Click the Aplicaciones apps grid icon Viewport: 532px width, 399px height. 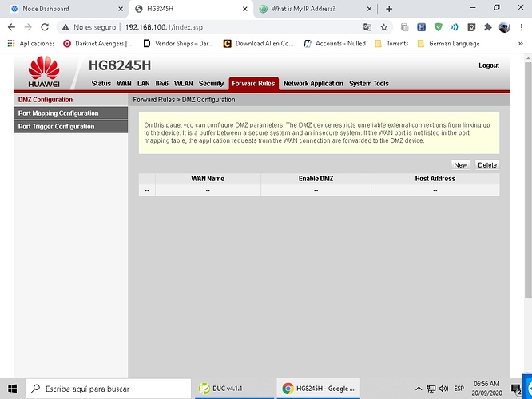point(11,43)
